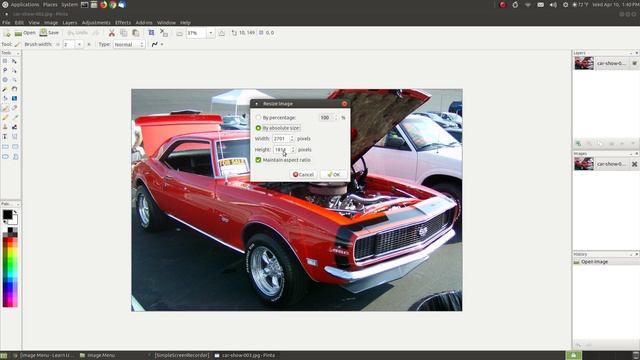This screenshot has height=360, width=640.
Task: Click Cancel in Resize Image dialog
Action: 303,174
